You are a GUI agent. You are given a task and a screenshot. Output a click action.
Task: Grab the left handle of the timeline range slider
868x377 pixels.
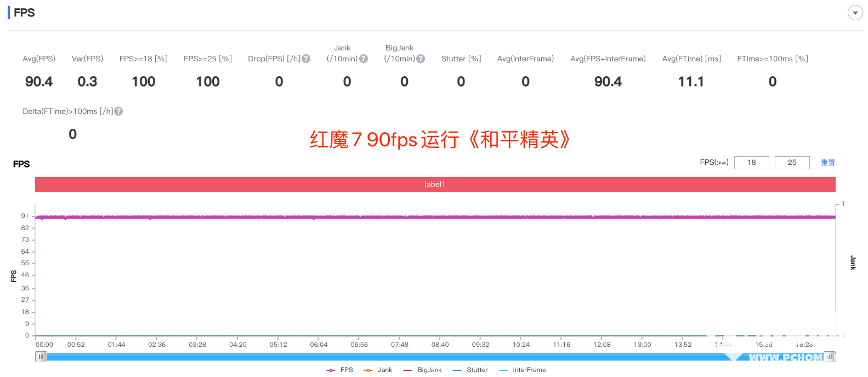coord(41,357)
